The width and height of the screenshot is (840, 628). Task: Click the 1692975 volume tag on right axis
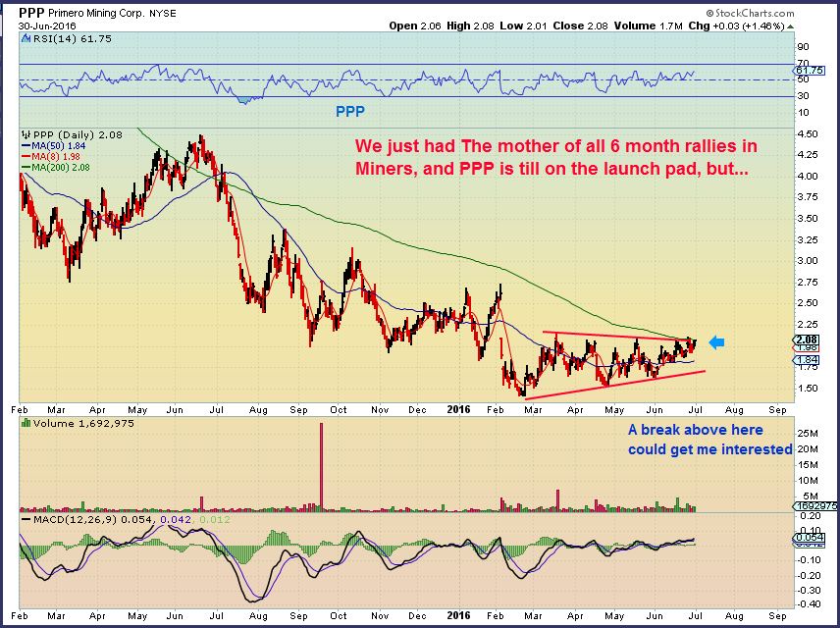[815, 505]
